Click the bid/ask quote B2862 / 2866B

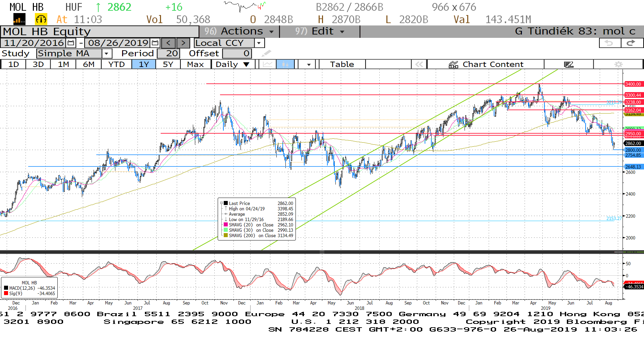click(x=349, y=7)
